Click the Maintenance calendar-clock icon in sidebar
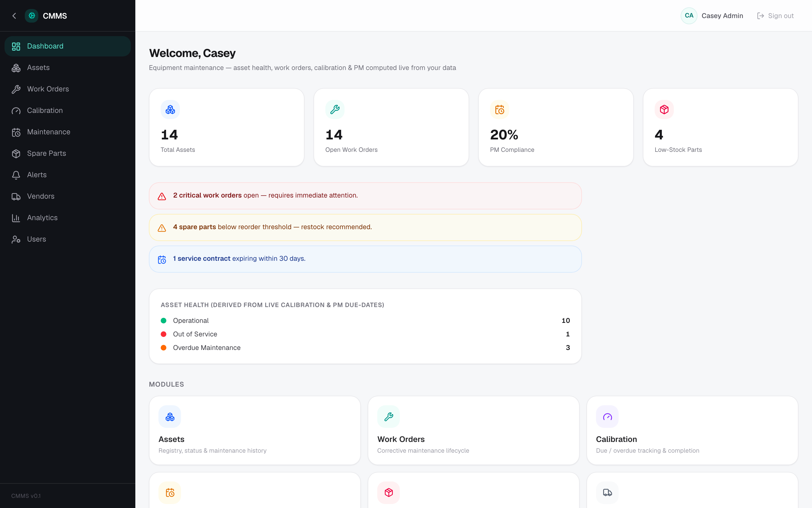 [x=16, y=132]
